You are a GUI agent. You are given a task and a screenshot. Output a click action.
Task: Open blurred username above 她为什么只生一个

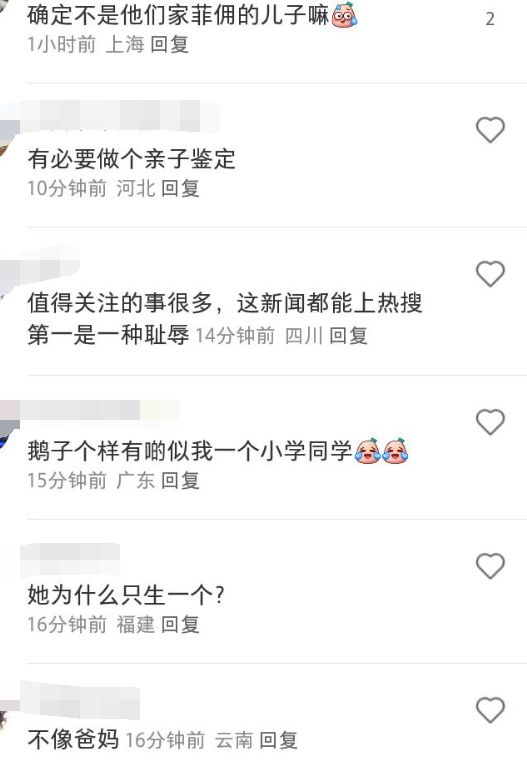click(x=70, y=559)
